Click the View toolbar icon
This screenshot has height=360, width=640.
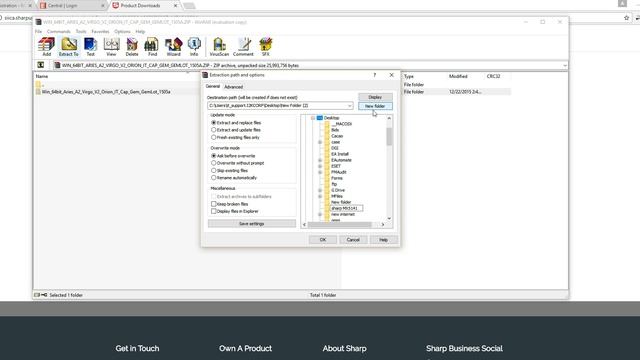(x=111, y=47)
